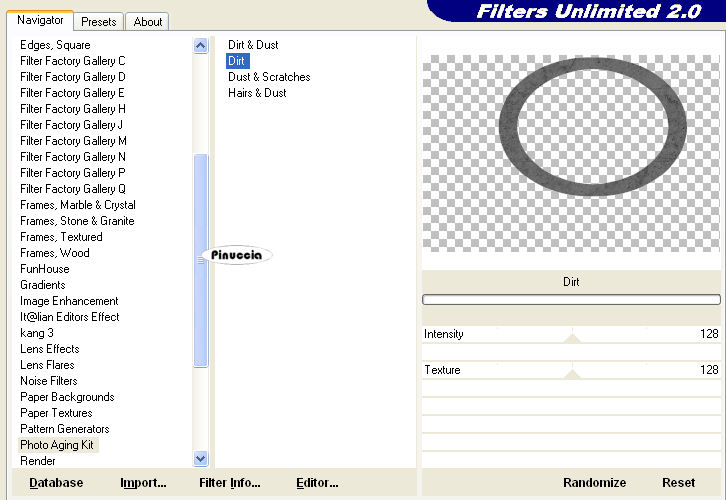Image resolution: width=726 pixels, height=500 pixels.
Task: Select Filter Factory Gallery P
Action: point(73,173)
